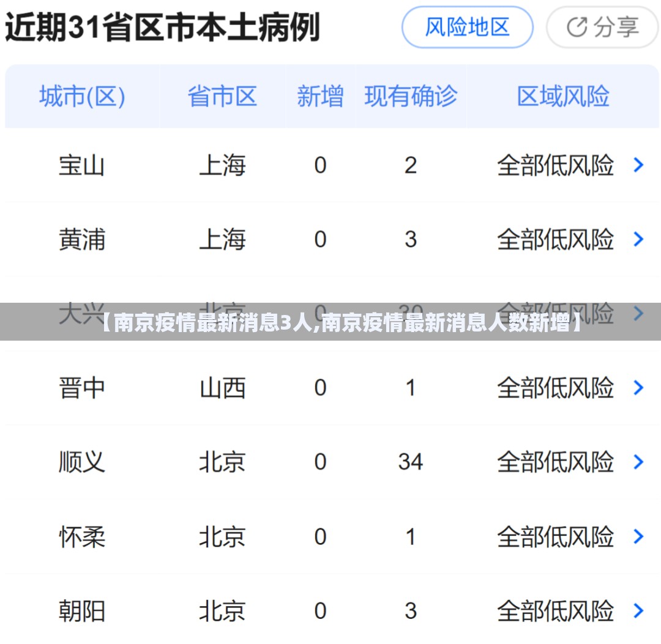661x644 pixels.
Task: Click 上海 in the 宝山 row
Action: (222, 165)
